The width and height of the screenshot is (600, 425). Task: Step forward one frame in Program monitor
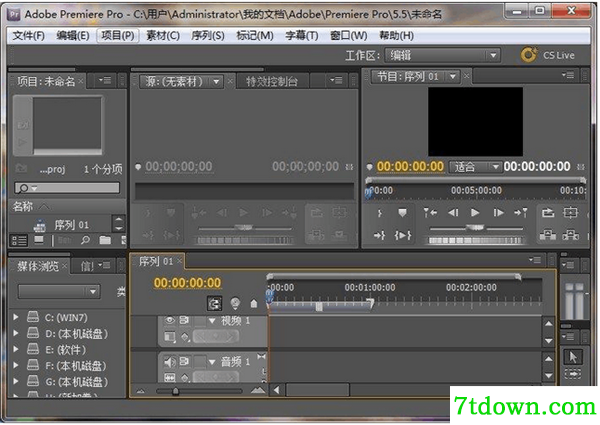coord(498,212)
